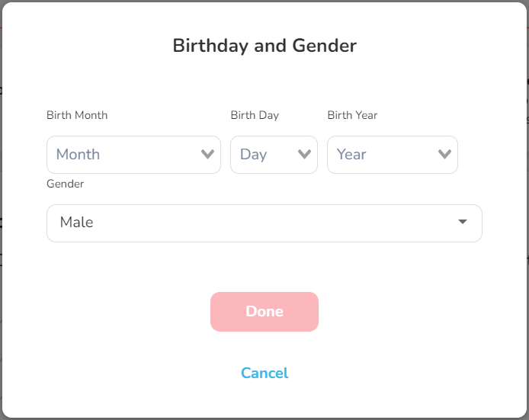Click the Birth Year chevron arrow
The height and width of the screenshot is (420, 529).
445,154
